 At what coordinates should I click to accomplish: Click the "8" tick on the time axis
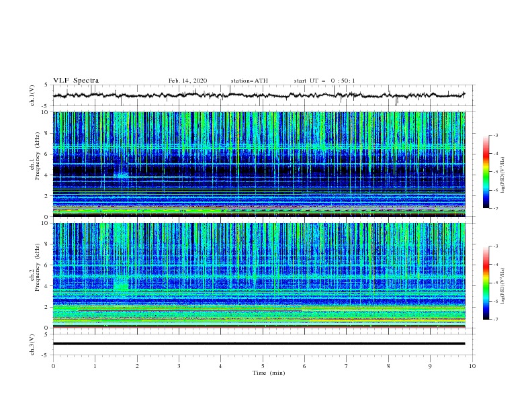coord(388,366)
